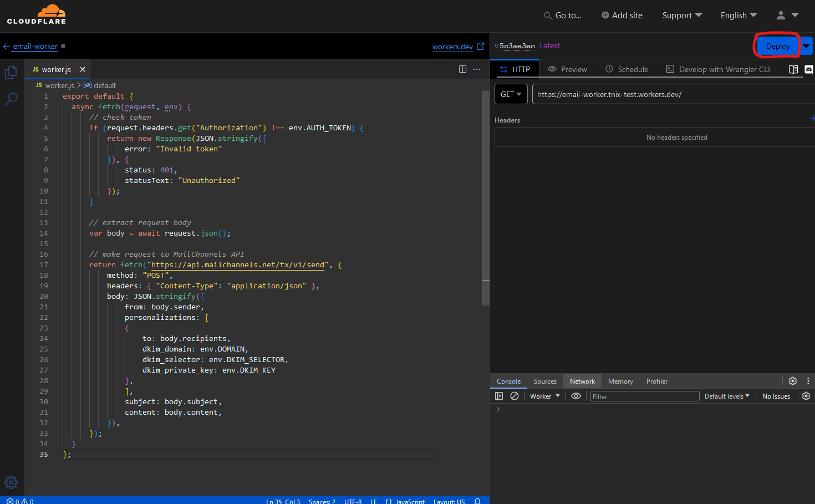Expand the GET method dropdown
815x504 pixels.
point(511,94)
